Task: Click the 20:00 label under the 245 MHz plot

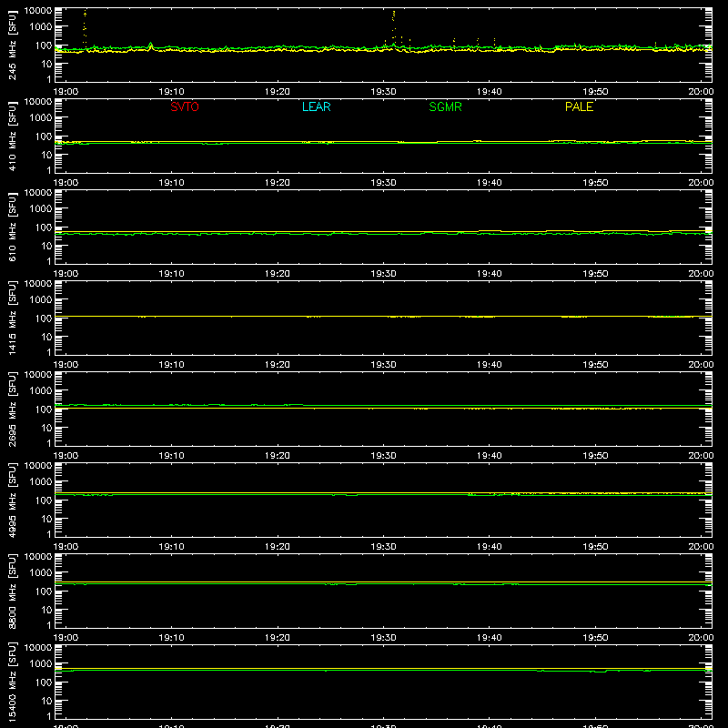Action: click(701, 92)
